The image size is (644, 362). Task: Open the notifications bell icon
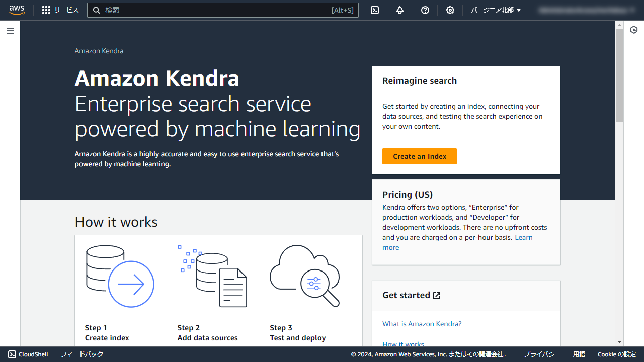tap(400, 10)
